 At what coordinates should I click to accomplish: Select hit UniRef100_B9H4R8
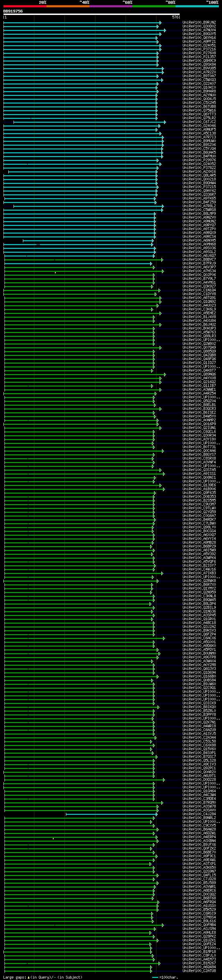pos(199,91)
